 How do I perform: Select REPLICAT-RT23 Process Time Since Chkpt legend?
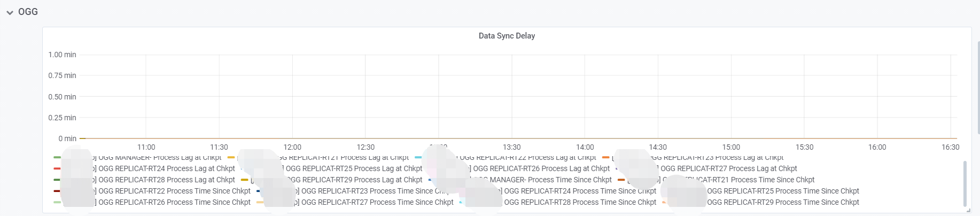tap(369, 191)
